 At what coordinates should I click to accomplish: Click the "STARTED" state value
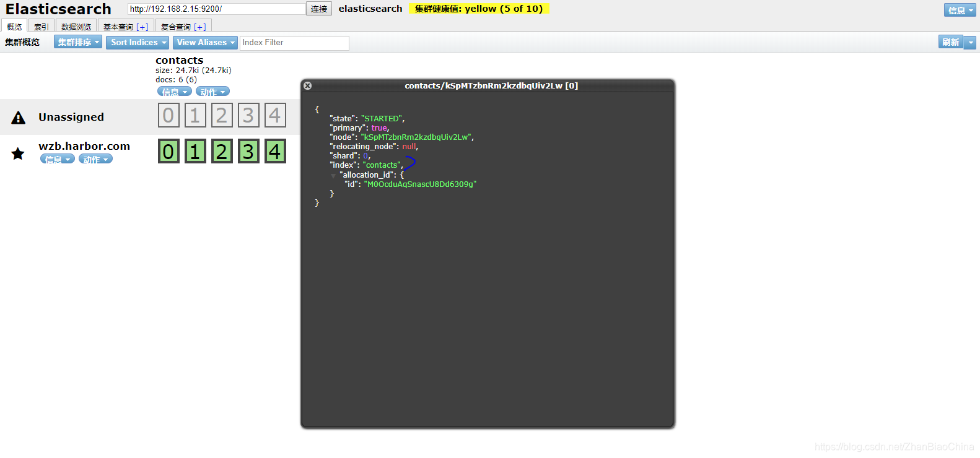click(x=382, y=119)
